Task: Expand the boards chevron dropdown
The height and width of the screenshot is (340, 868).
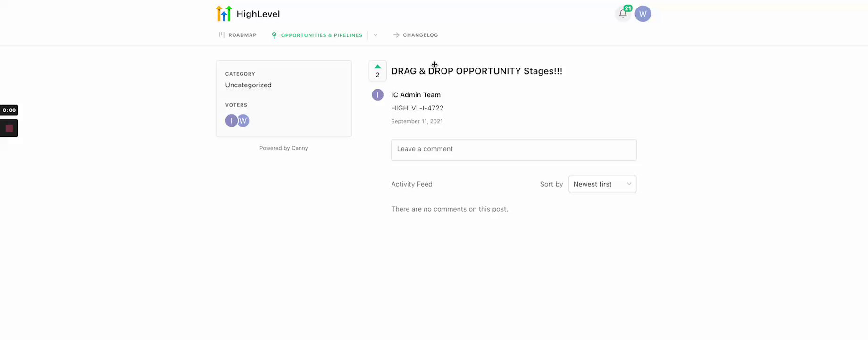Action: (376, 35)
